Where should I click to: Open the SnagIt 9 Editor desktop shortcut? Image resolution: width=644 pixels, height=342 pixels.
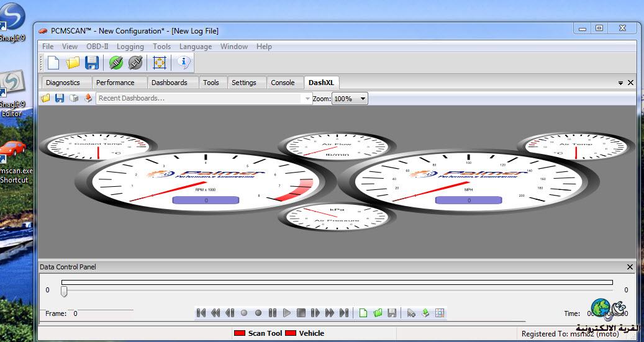click(x=12, y=94)
